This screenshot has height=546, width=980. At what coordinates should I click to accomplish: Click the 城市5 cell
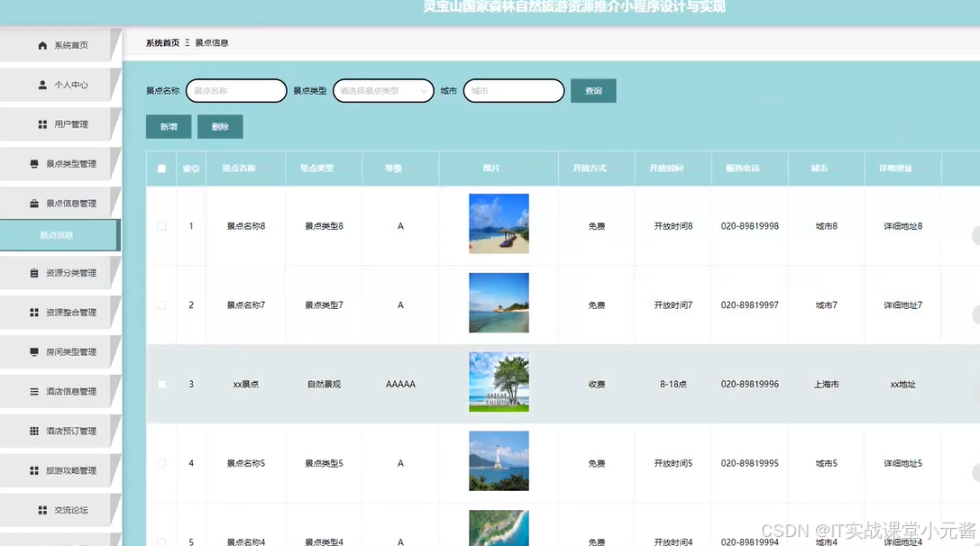coord(826,463)
